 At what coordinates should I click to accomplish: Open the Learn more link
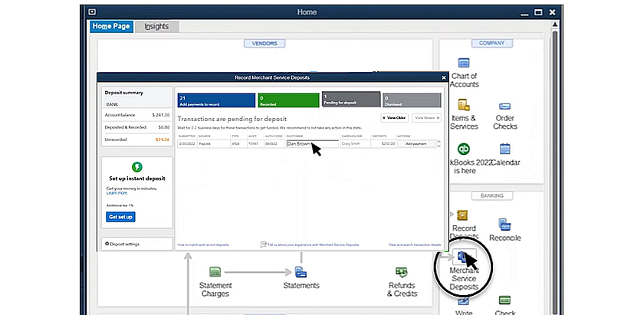117,193
